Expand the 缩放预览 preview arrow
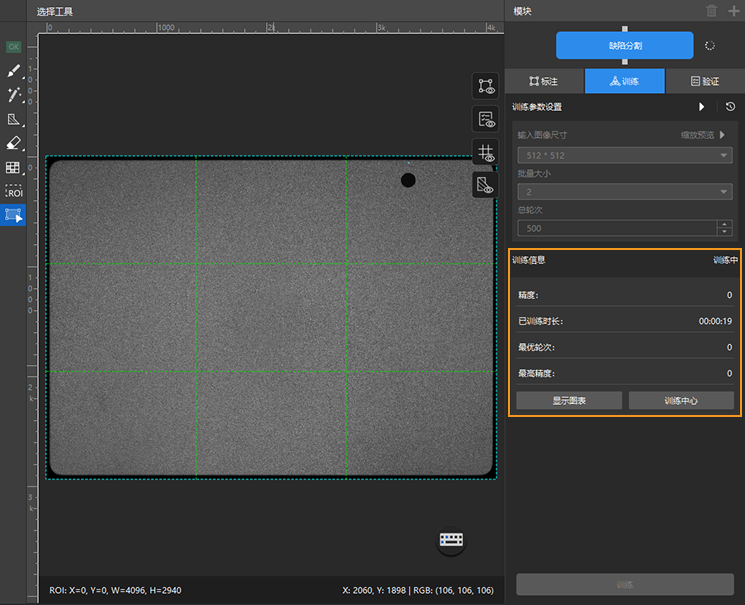This screenshot has height=605, width=745. point(722,134)
